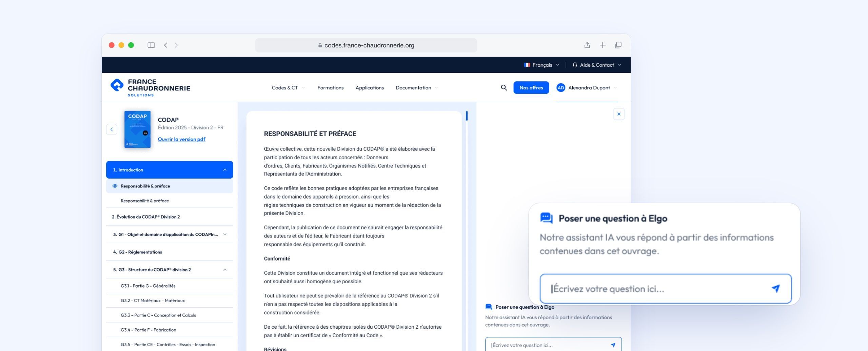The height and width of the screenshot is (351, 868).
Task: Go forward using the browser forward arrow
Action: coord(176,45)
